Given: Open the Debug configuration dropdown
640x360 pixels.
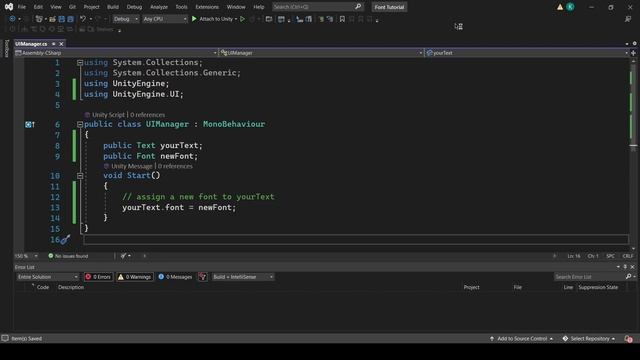Looking at the screenshot, I should pos(125,19).
